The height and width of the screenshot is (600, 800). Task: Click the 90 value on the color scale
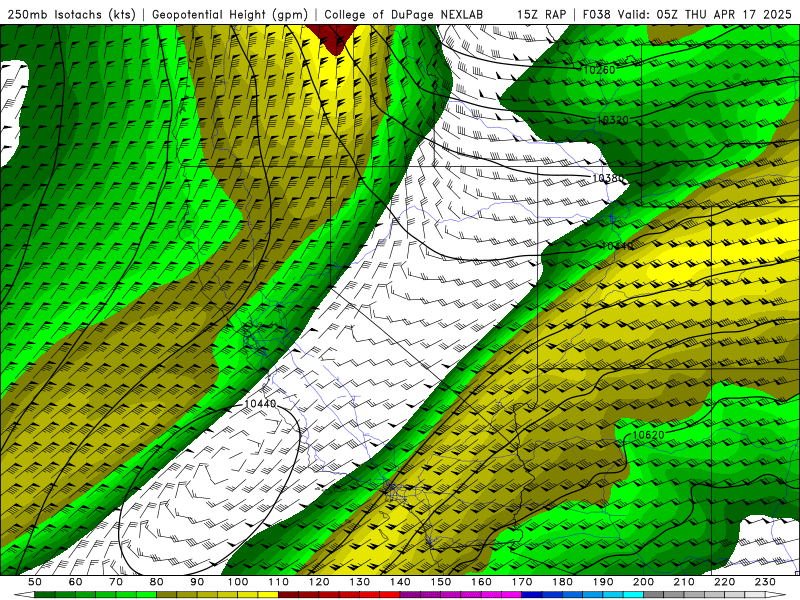coord(197,582)
